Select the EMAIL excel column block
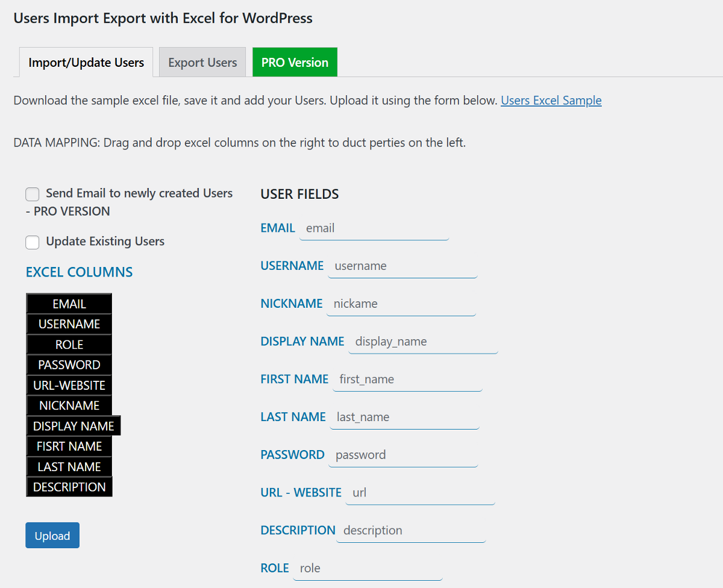This screenshot has height=588, width=723. [x=69, y=303]
